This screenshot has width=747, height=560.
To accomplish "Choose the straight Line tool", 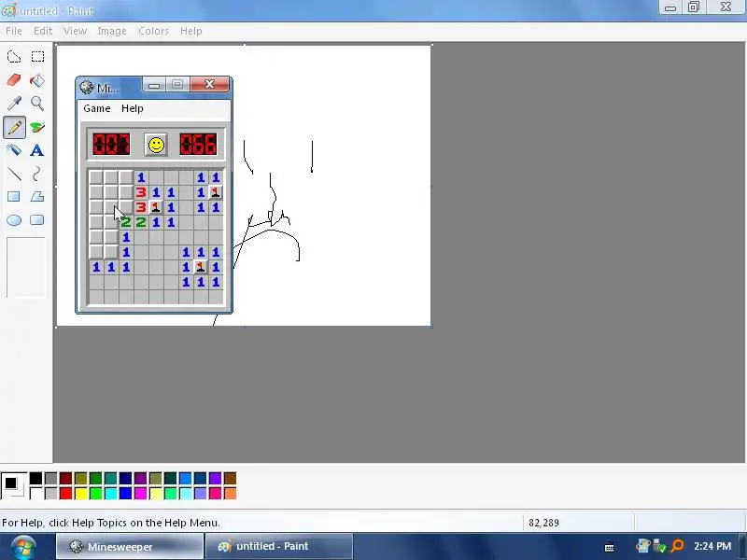I will click(14, 174).
